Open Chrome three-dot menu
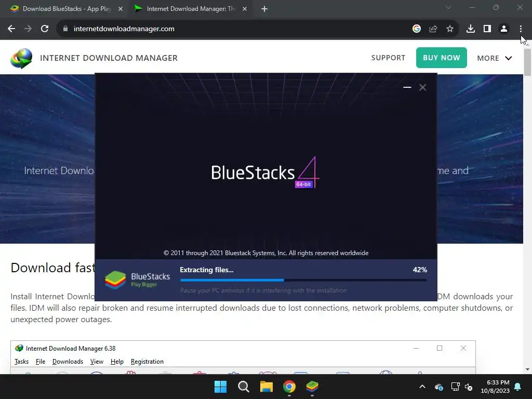This screenshot has width=532, height=399. [x=521, y=29]
